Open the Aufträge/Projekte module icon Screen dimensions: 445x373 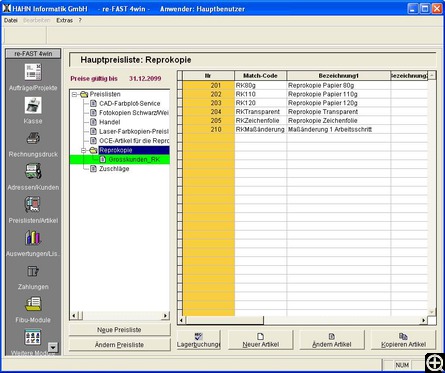click(33, 71)
